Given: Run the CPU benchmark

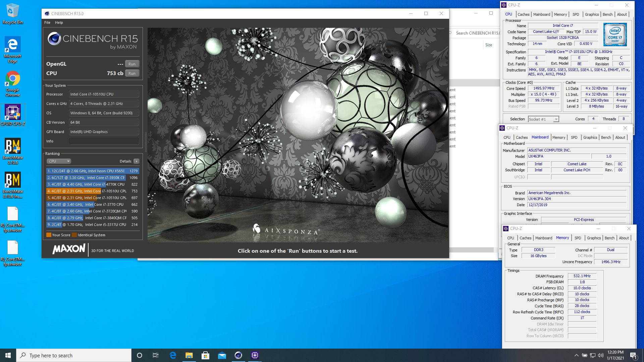Looking at the screenshot, I should point(132,73).
